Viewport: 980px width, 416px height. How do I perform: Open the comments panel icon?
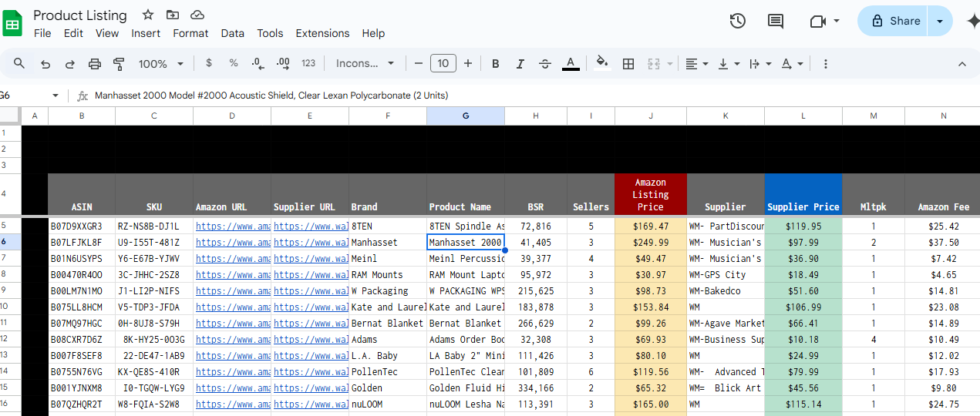click(776, 21)
